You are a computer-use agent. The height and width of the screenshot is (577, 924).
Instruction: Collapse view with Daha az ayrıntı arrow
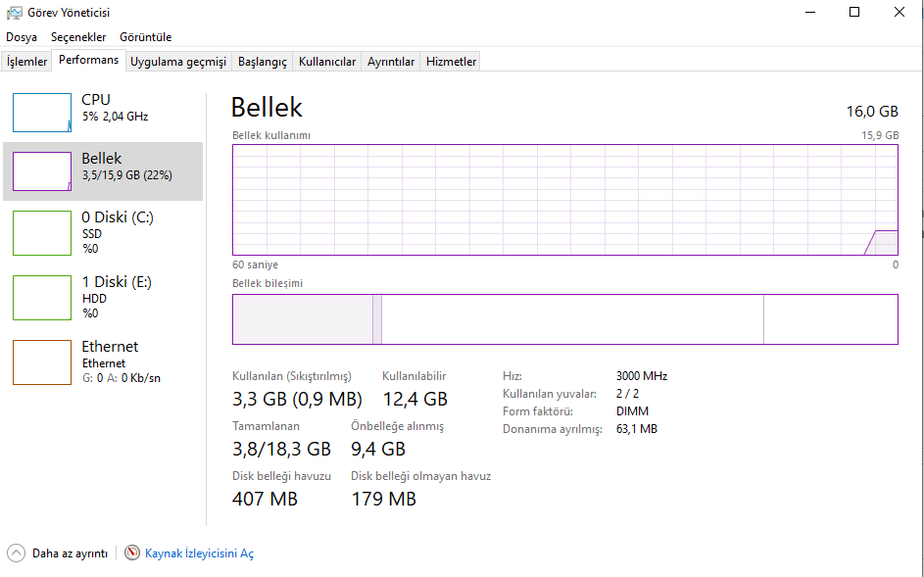click(16, 553)
